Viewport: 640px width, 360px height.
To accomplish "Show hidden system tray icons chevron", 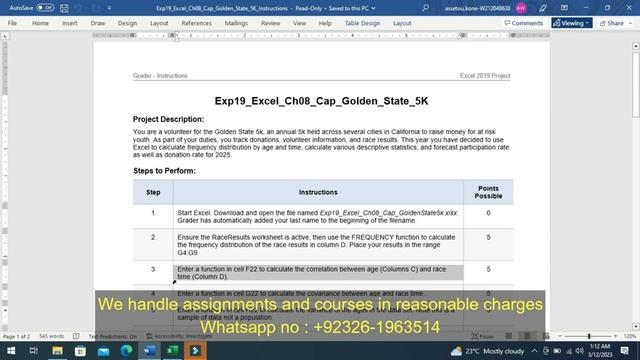I will 534,351.
